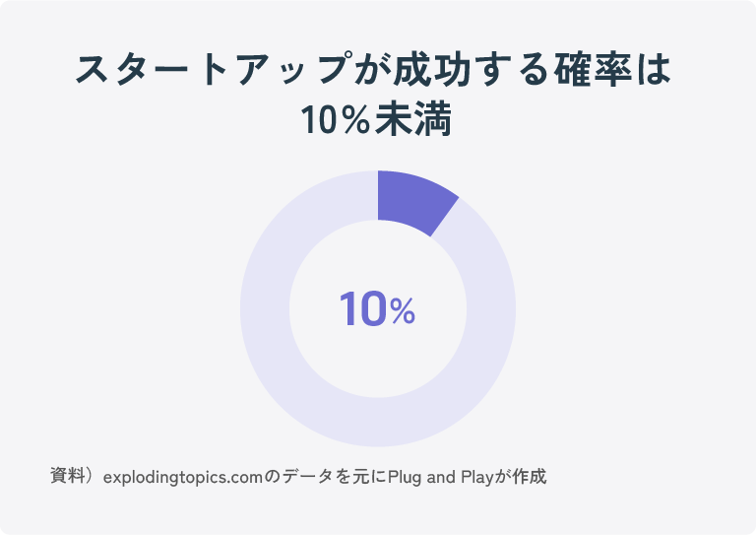Screen dimensions: 756x535
Task: Click the は character ending the first title line
Action: point(656,70)
